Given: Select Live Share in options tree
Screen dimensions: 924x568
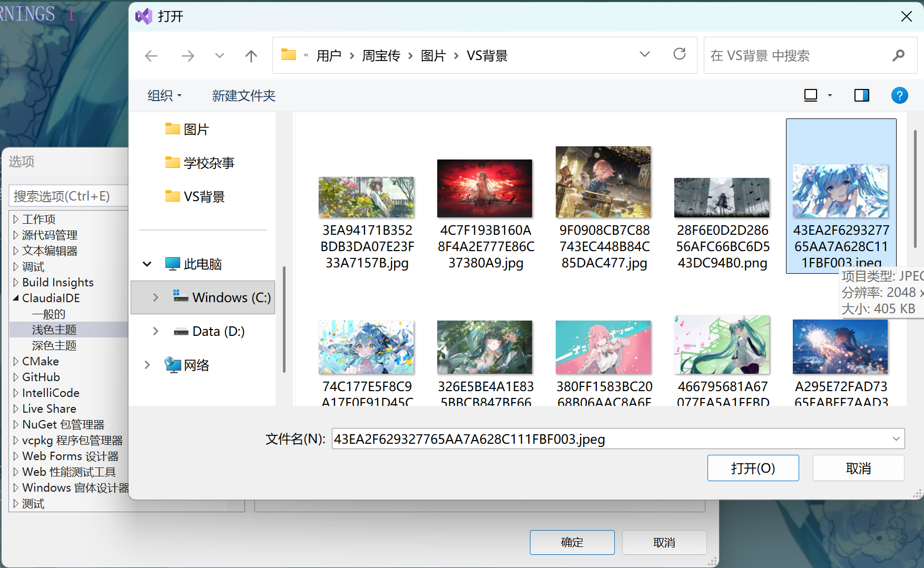Looking at the screenshot, I should pyautogui.click(x=49, y=408).
